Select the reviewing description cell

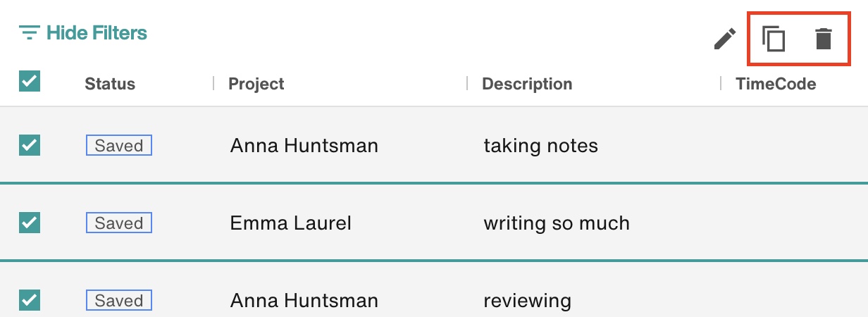point(527,302)
